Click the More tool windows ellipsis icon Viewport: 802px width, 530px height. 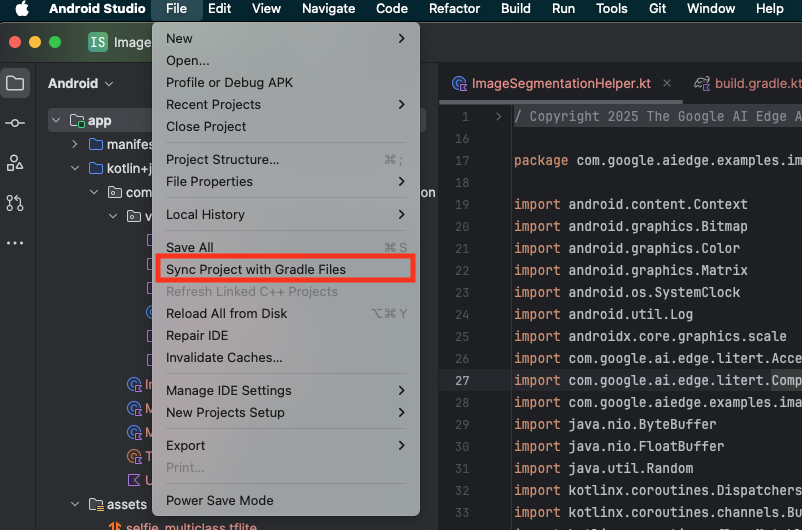coord(15,242)
